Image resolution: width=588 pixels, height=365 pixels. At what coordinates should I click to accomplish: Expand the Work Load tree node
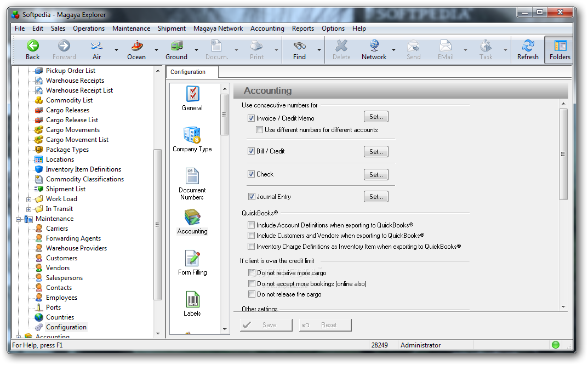click(28, 199)
